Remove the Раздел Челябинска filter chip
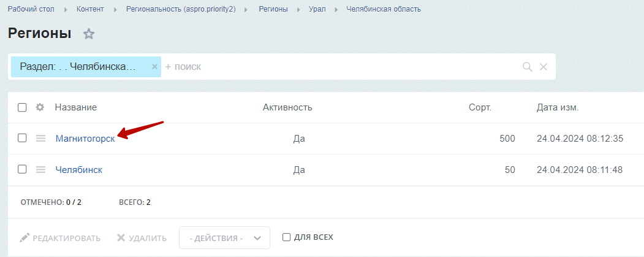 click(154, 67)
